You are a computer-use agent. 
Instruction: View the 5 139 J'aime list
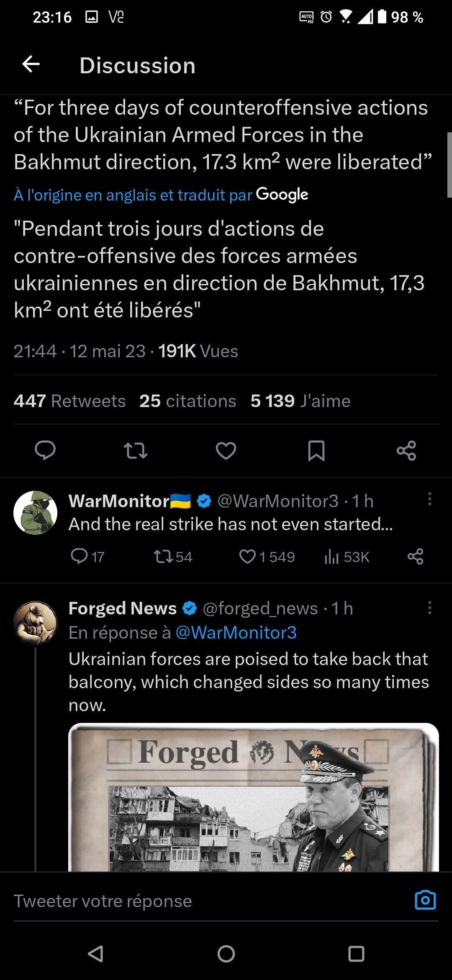(x=300, y=401)
